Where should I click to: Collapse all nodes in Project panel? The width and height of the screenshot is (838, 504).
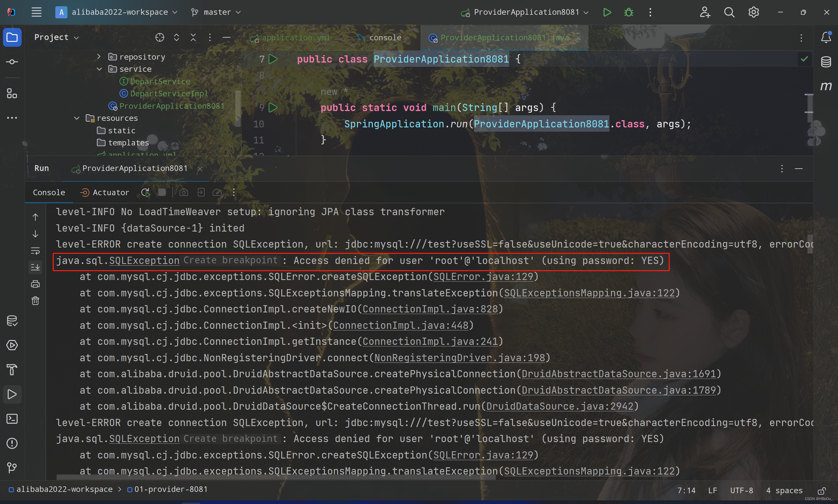193,37
